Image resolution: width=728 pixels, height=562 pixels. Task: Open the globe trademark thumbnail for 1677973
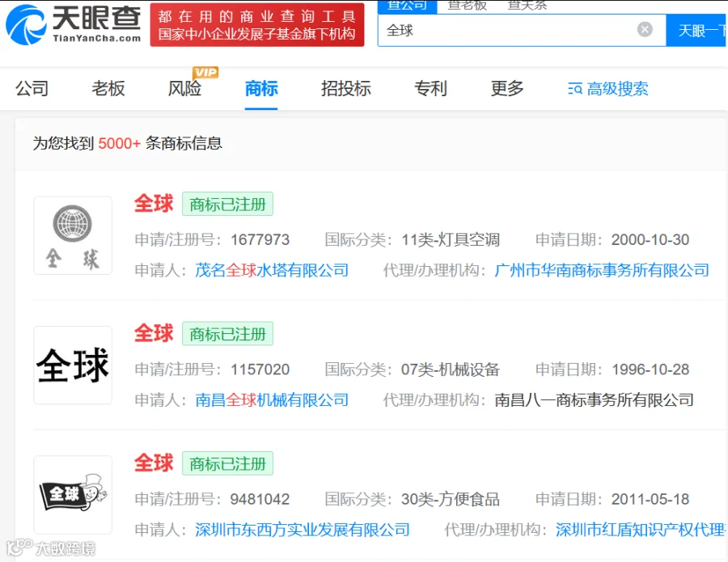[x=73, y=235]
